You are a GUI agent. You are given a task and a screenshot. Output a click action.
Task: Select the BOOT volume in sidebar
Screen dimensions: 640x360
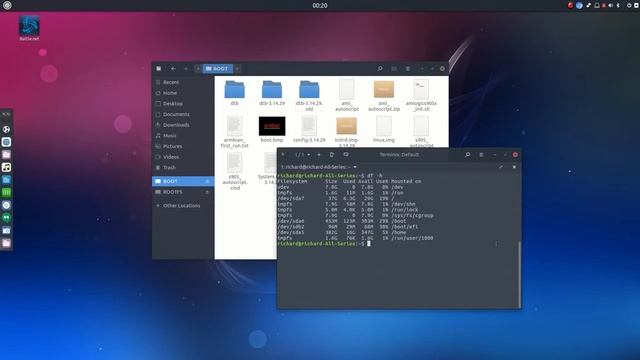[x=183, y=181]
